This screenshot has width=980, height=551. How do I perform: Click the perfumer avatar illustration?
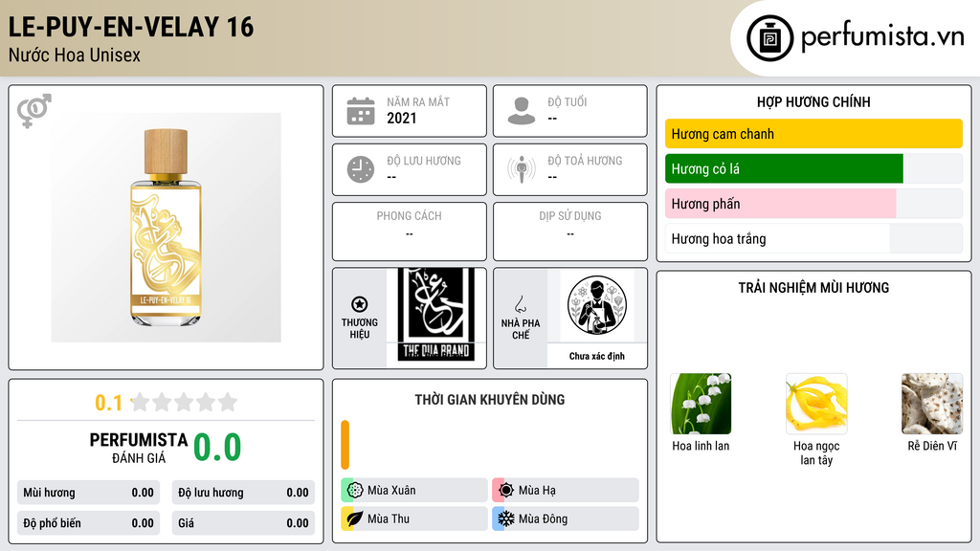(597, 305)
